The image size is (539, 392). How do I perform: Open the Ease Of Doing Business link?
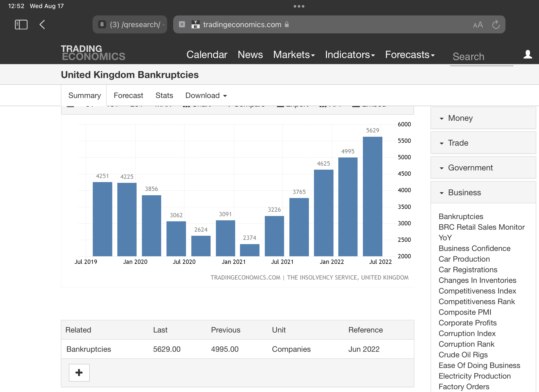[479, 365]
